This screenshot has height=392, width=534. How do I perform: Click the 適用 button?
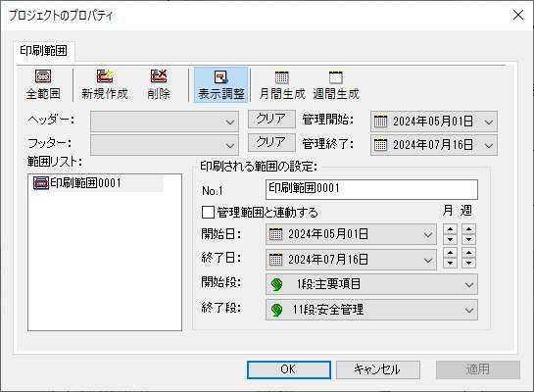[478, 369]
